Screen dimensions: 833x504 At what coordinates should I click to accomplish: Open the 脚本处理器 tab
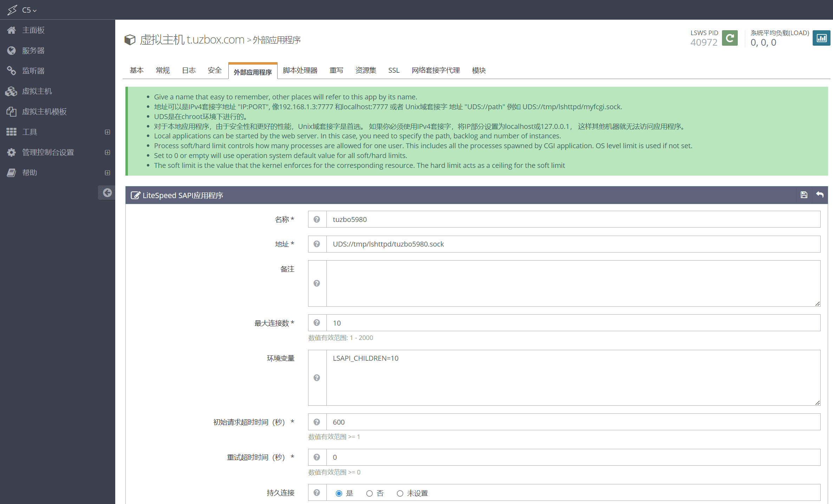pos(300,70)
